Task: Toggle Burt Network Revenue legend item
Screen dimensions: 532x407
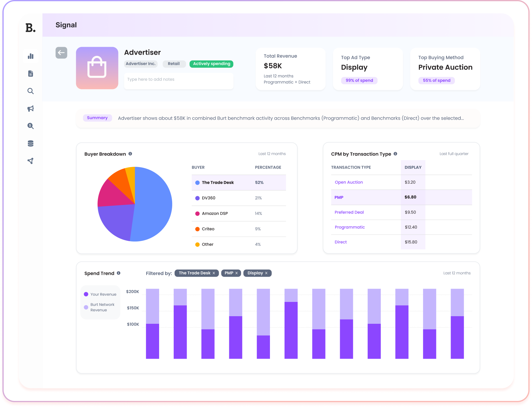Action: click(x=100, y=307)
